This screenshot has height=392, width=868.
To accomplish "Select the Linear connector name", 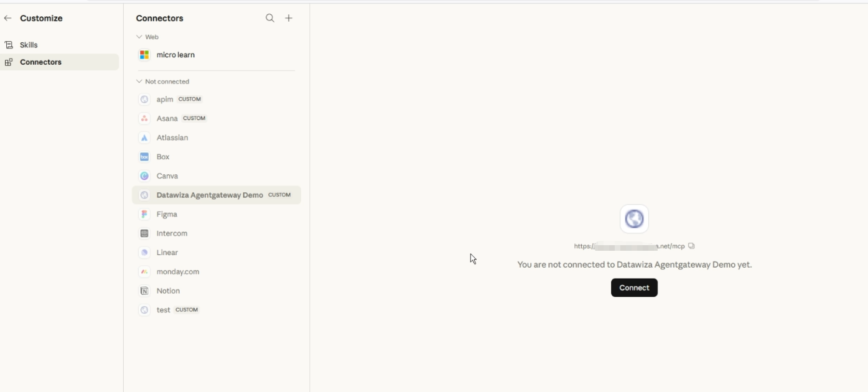I will [x=167, y=253].
